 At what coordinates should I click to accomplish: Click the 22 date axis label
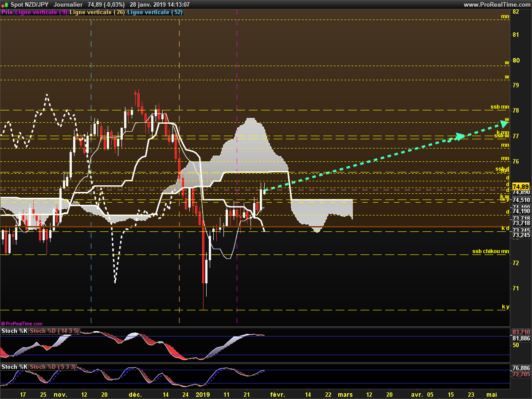(x=328, y=394)
